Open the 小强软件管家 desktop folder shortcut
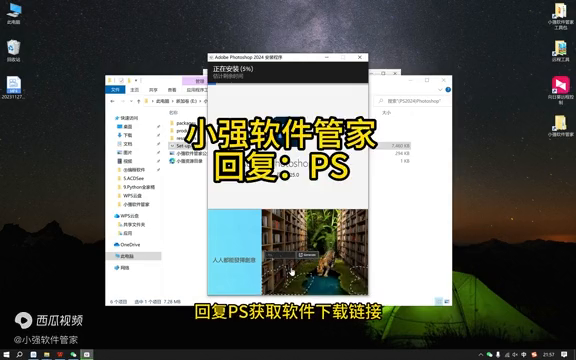Viewport: 576px width, 360px height. click(x=560, y=126)
